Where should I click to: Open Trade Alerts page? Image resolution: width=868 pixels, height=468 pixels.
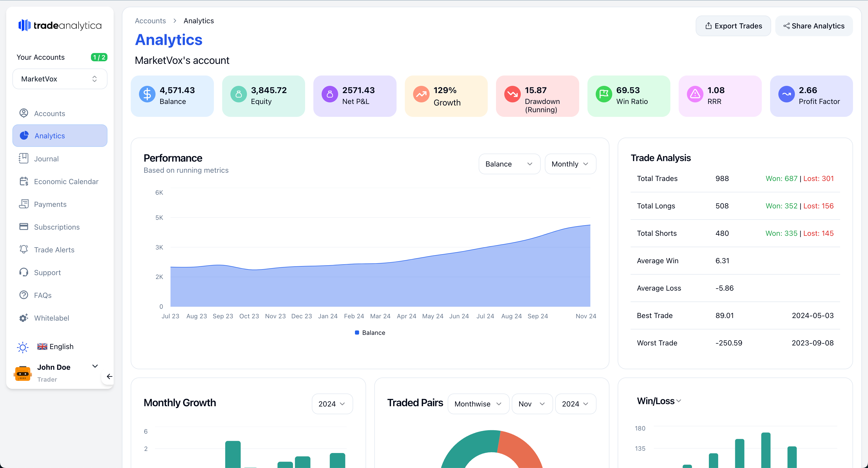point(60,250)
